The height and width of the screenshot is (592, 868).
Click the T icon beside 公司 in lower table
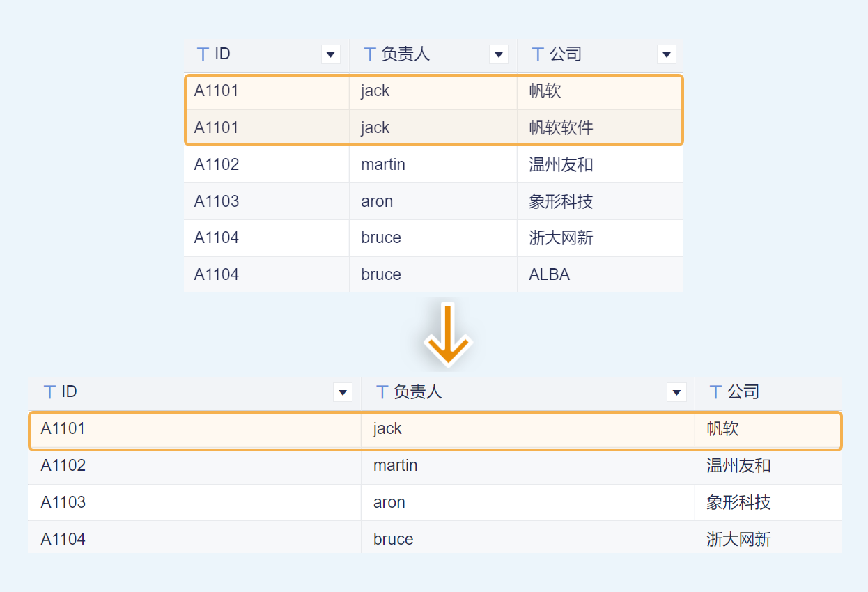[715, 392]
